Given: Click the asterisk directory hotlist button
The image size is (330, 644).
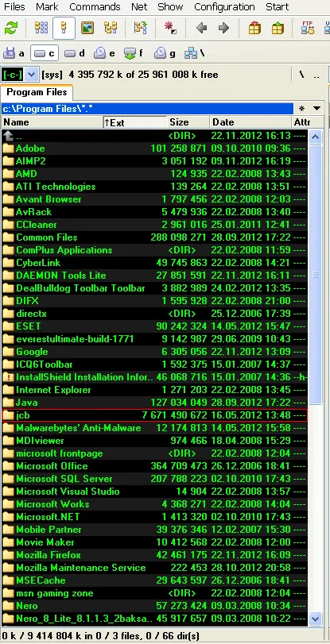Looking at the screenshot, I should tap(302, 109).
